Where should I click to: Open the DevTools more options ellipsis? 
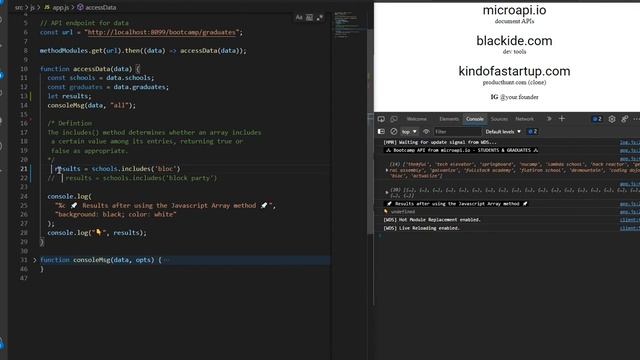click(x=636, y=119)
